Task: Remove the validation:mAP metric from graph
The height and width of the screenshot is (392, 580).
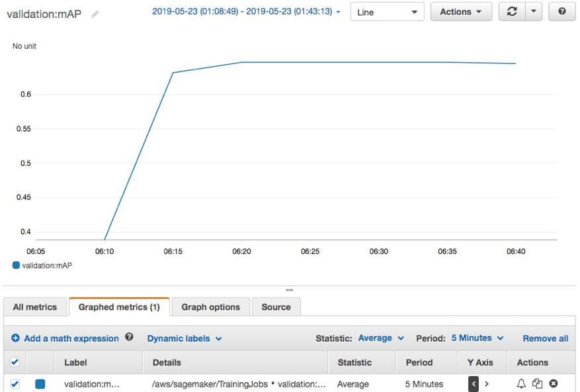Action: coord(553,383)
